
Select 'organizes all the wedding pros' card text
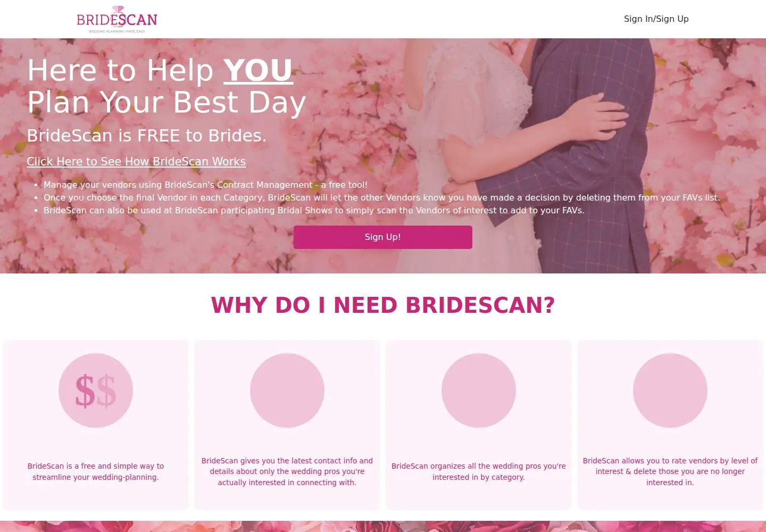point(479,471)
